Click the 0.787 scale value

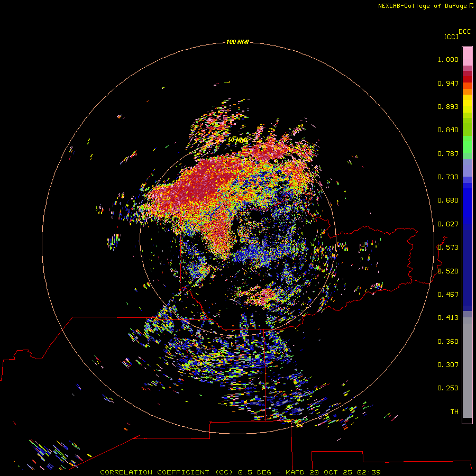point(448,153)
